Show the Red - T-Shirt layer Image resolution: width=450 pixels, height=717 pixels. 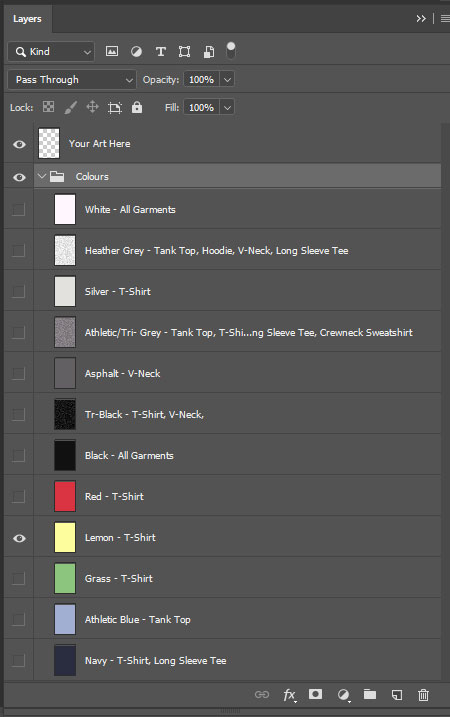click(19, 497)
